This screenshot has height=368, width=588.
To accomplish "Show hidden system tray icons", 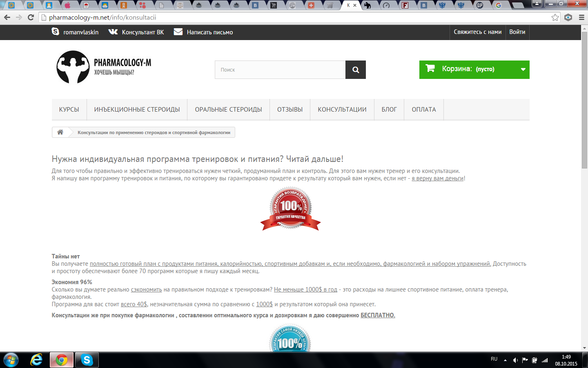I will coord(505,360).
